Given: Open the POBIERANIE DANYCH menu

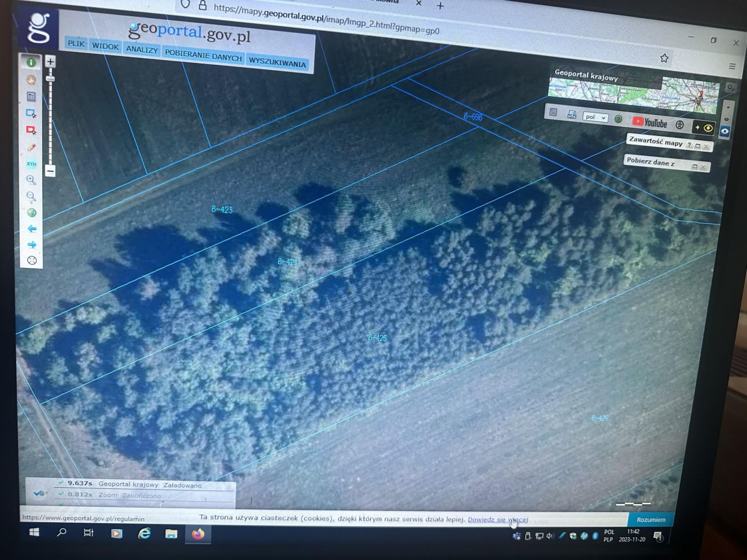Looking at the screenshot, I should pos(203,56).
